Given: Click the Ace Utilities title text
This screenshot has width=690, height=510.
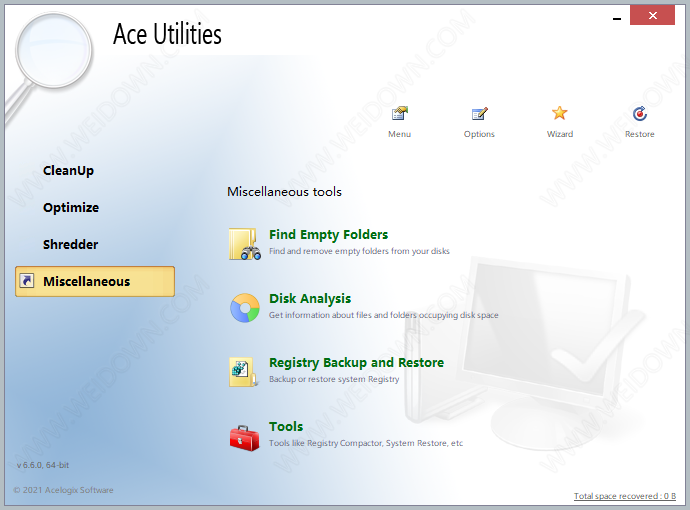Looking at the screenshot, I should pos(167,34).
